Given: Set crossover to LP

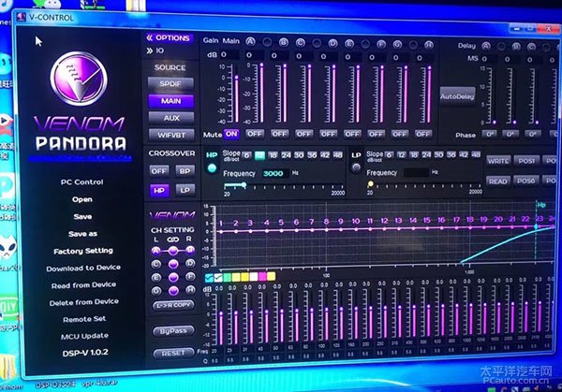Looking at the screenshot, I should [185, 190].
